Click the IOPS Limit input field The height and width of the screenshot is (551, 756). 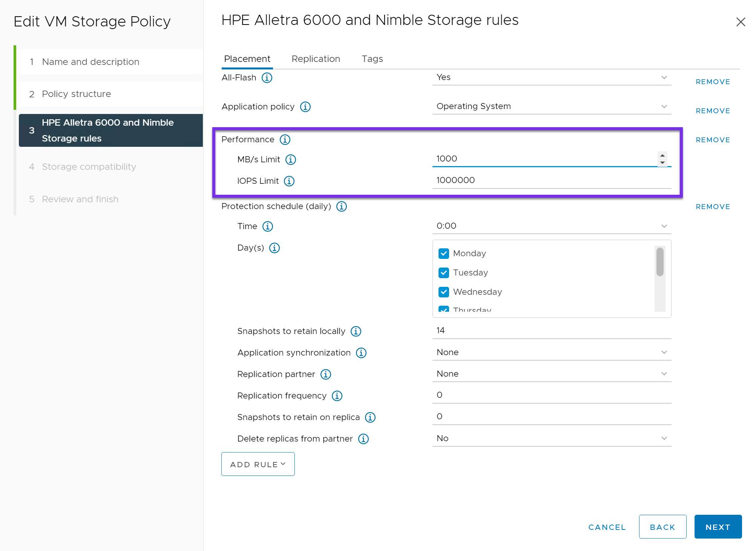[551, 180]
